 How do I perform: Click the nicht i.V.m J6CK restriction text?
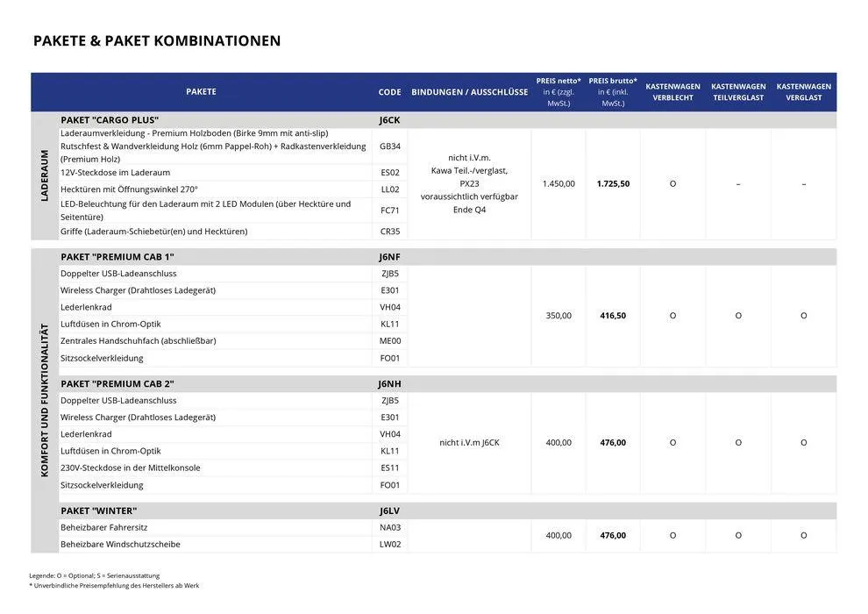(x=469, y=443)
